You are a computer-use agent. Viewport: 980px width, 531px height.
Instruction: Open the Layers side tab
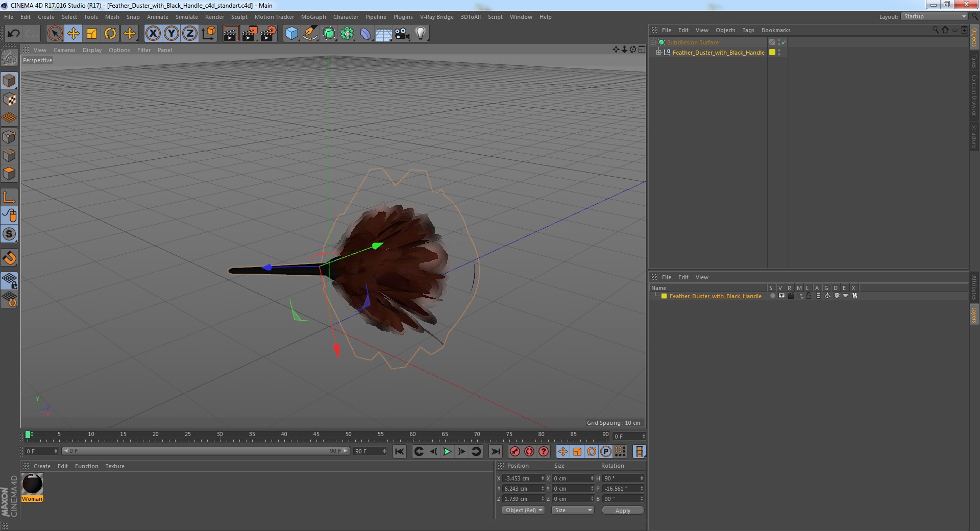click(x=974, y=315)
